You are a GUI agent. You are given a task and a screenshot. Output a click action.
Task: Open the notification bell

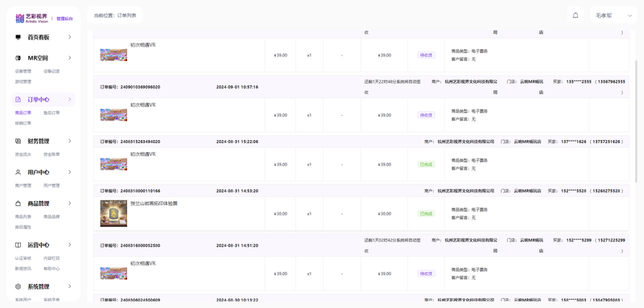[576, 15]
